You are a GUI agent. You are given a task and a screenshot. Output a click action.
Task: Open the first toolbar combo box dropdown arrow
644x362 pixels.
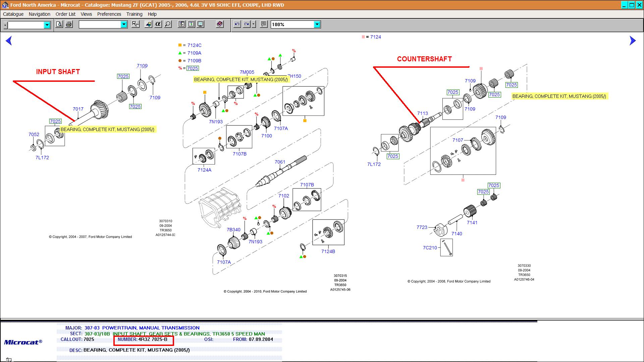pos(47,25)
